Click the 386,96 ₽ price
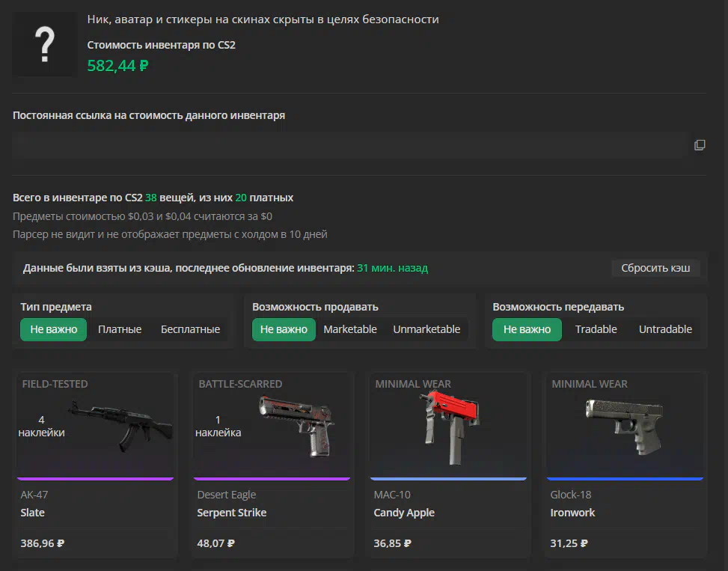The height and width of the screenshot is (571, 728). [x=42, y=543]
